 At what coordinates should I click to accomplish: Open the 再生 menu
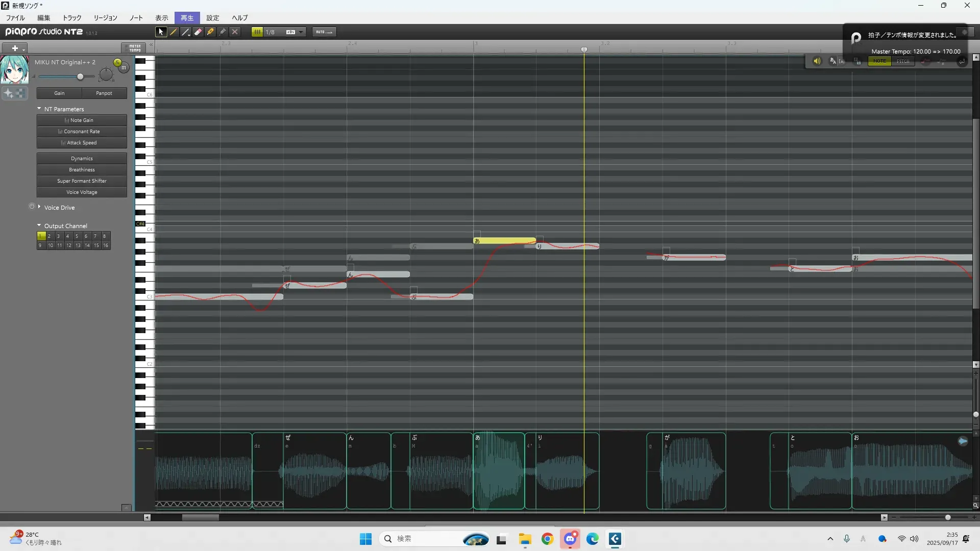(187, 18)
